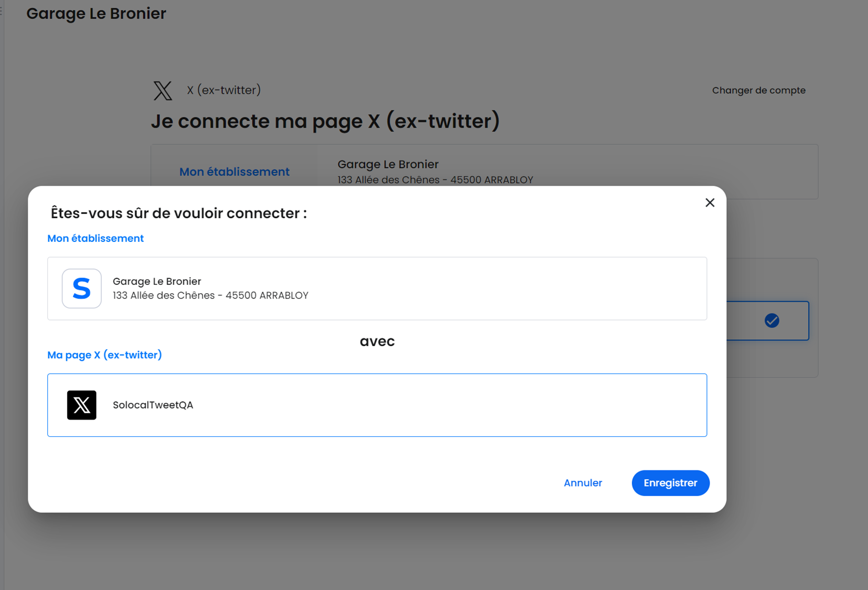
Task: Click the 'Ma page X (ex-twitter)' heading
Action: pos(104,355)
